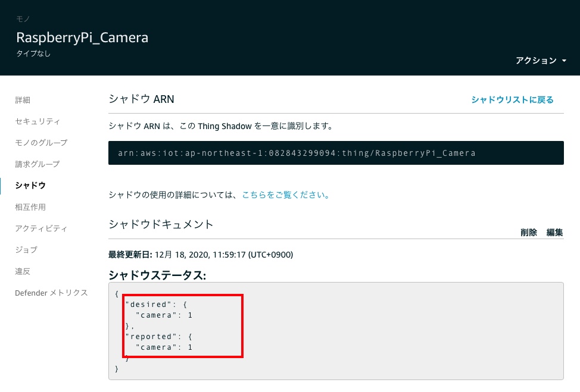This screenshot has width=580, height=392.
Task: Open 請求グループ in sidebar
Action: (x=37, y=164)
